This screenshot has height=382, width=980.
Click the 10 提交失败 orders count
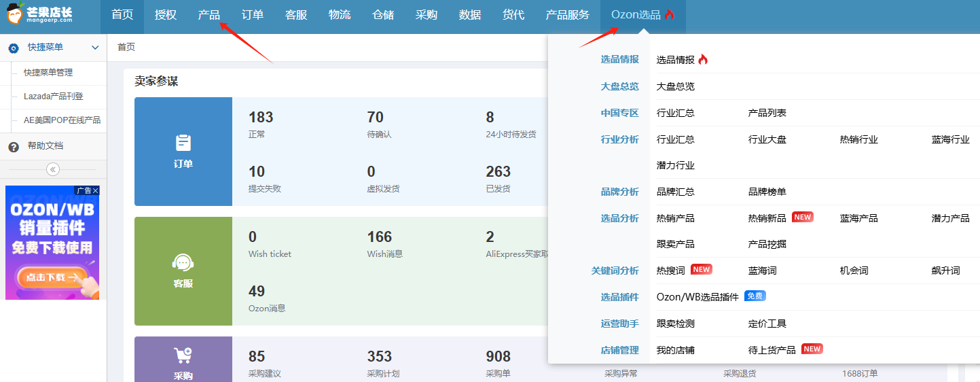coord(257,171)
